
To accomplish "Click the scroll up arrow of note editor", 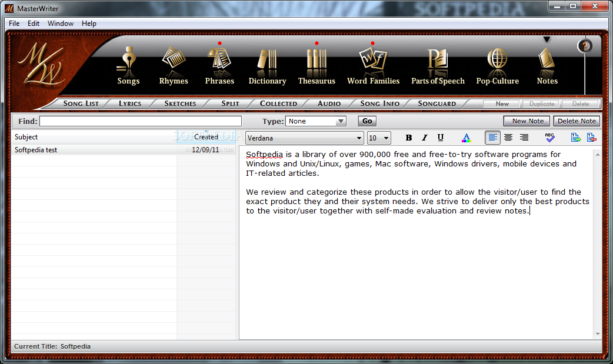I will point(598,155).
